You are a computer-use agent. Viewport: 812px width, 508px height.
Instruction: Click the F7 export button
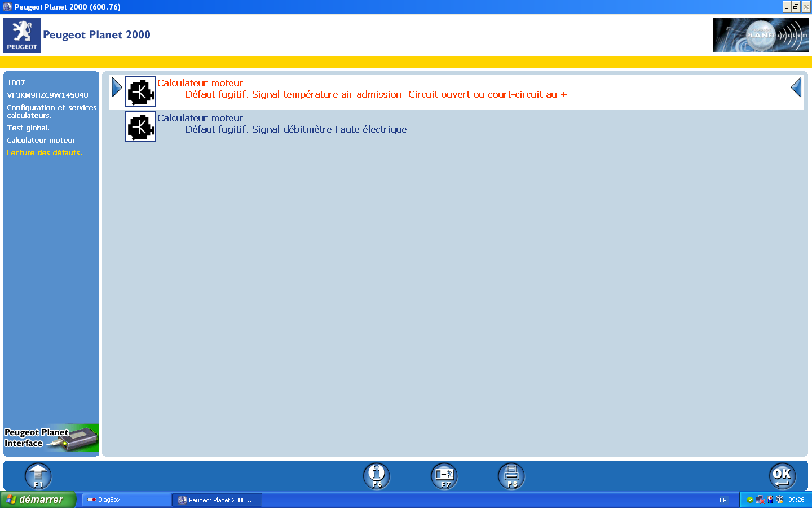pyautogui.click(x=444, y=476)
